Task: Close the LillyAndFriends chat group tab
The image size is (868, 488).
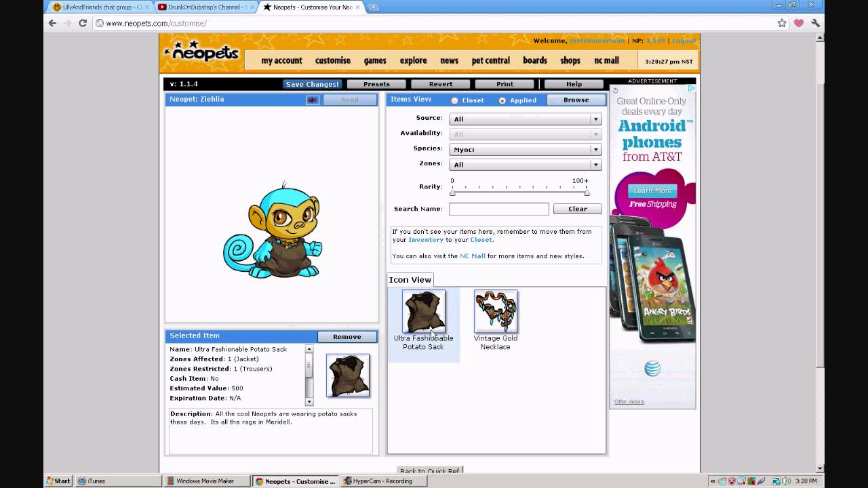Action: (x=146, y=7)
